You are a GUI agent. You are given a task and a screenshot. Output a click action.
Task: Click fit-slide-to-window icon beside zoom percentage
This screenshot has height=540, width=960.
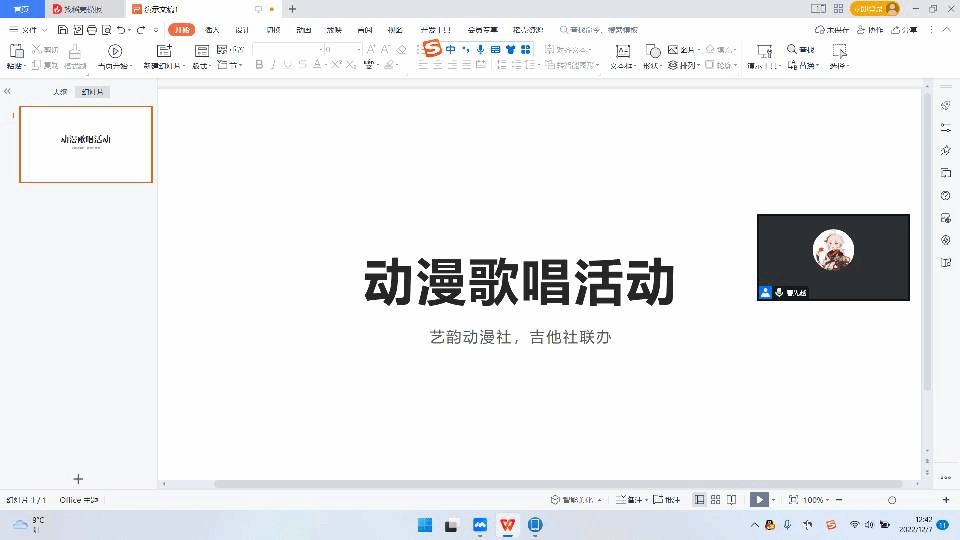click(793, 499)
